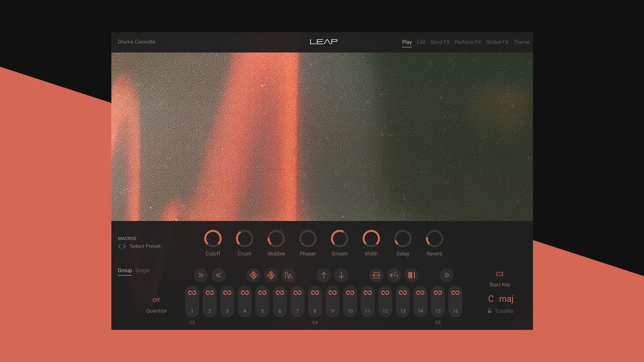This screenshot has width=644, height=362.
Task: Switch to the Edit tab
Action: pyautogui.click(x=421, y=42)
